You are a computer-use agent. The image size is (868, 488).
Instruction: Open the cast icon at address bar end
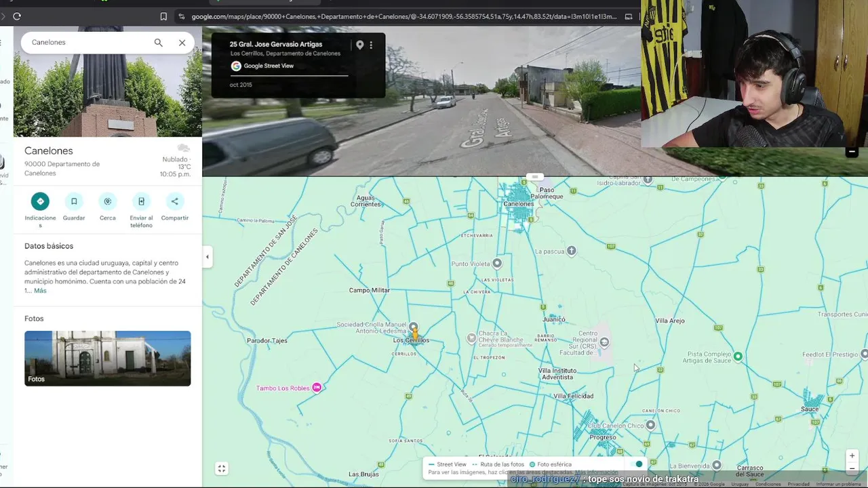point(629,16)
